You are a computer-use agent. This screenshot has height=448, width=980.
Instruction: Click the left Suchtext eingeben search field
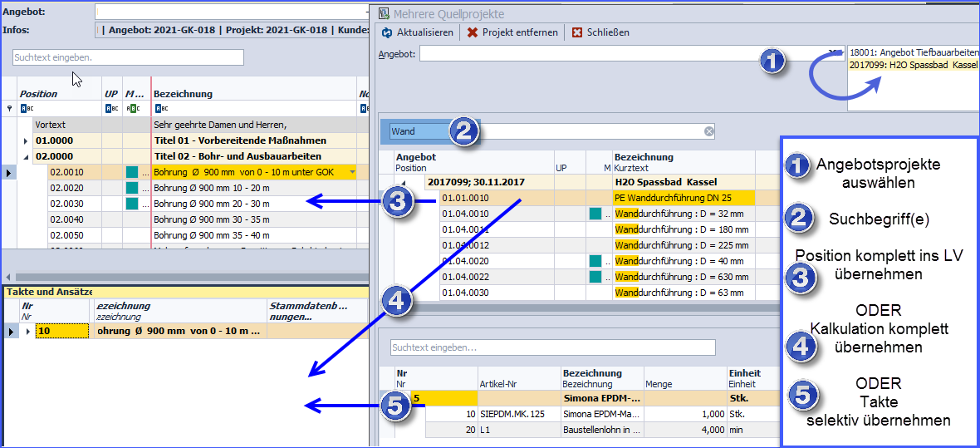pos(128,57)
